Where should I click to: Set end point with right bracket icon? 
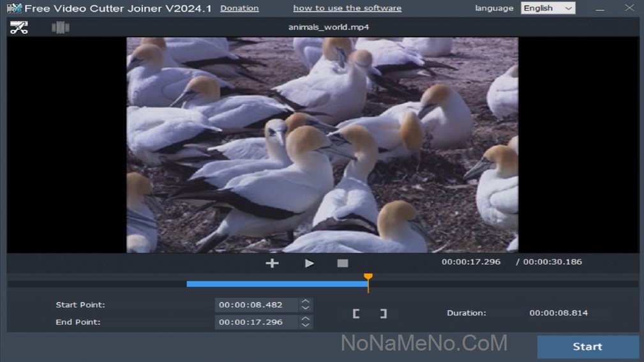click(x=383, y=313)
